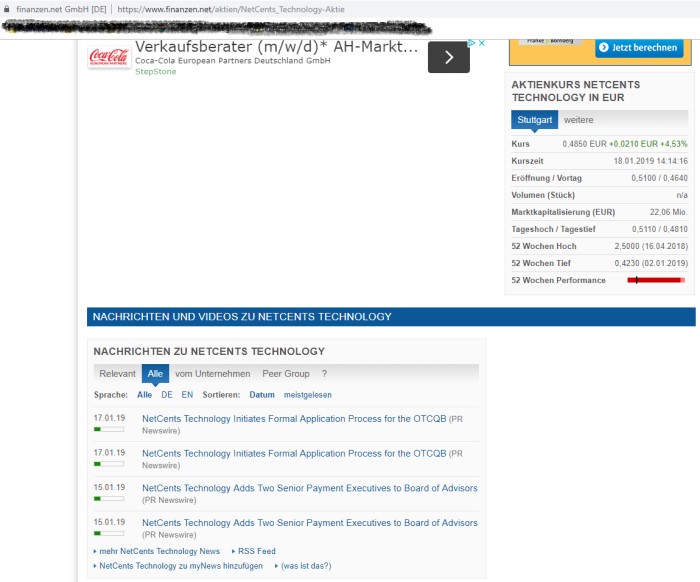This screenshot has height=582, width=700.
Task: Click the Jetzt berechnen button
Action: [x=639, y=48]
